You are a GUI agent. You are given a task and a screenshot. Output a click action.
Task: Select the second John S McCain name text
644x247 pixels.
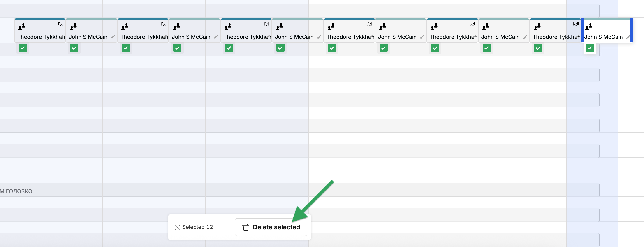coord(191,37)
